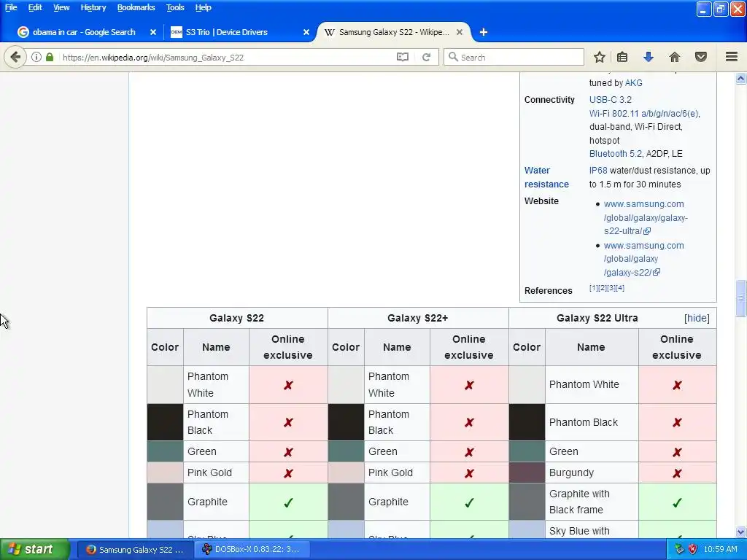Open a new tab with plus button
This screenshot has height=560, width=747.
click(484, 32)
